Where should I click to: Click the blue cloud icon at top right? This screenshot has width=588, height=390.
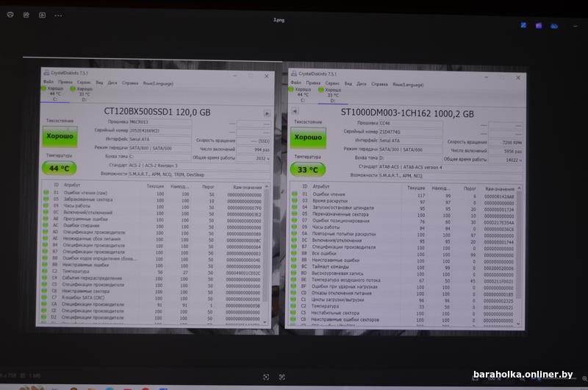click(554, 26)
